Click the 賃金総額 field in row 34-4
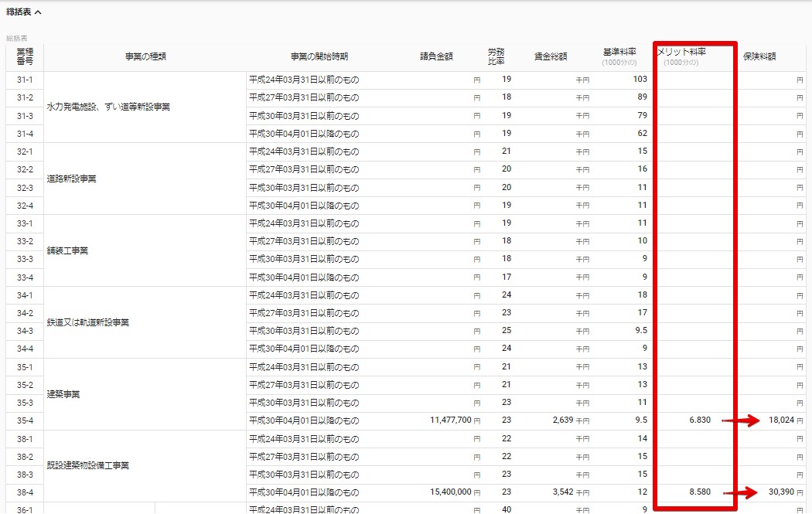 (550, 349)
